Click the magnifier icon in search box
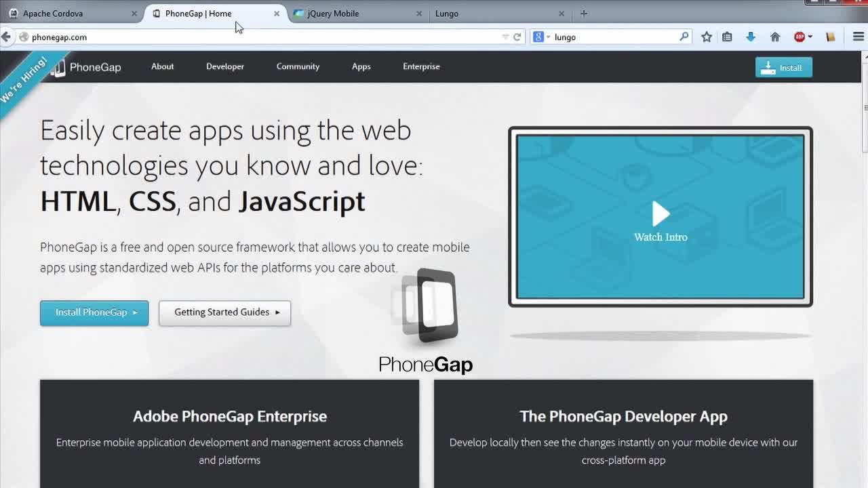The image size is (868, 488). click(684, 37)
